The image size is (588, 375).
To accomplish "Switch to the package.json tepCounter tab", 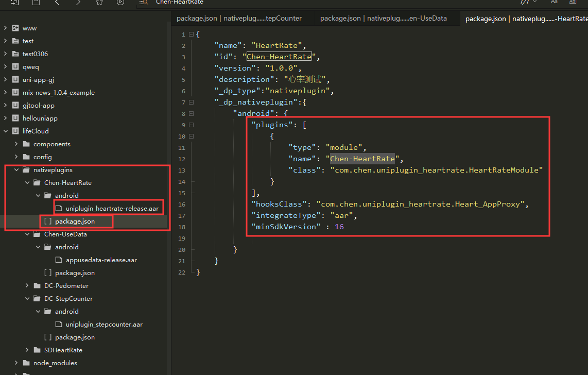I will 239,19.
